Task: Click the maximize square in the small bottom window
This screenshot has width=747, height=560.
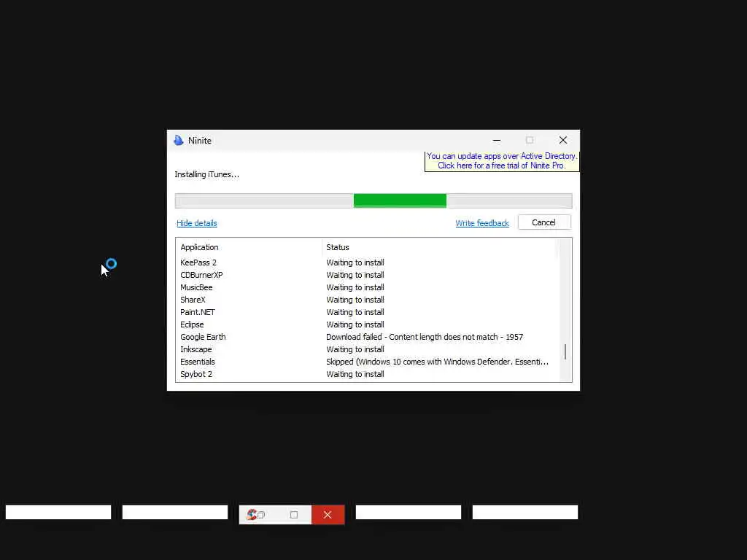Action: pos(294,515)
